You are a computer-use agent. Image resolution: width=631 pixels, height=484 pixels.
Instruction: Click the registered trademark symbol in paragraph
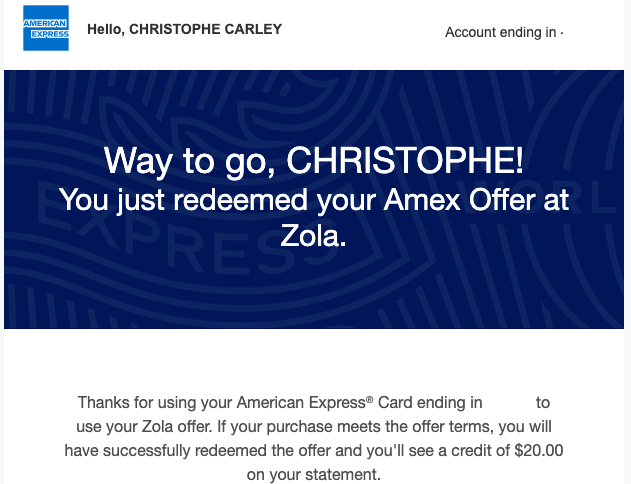pos(369,400)
